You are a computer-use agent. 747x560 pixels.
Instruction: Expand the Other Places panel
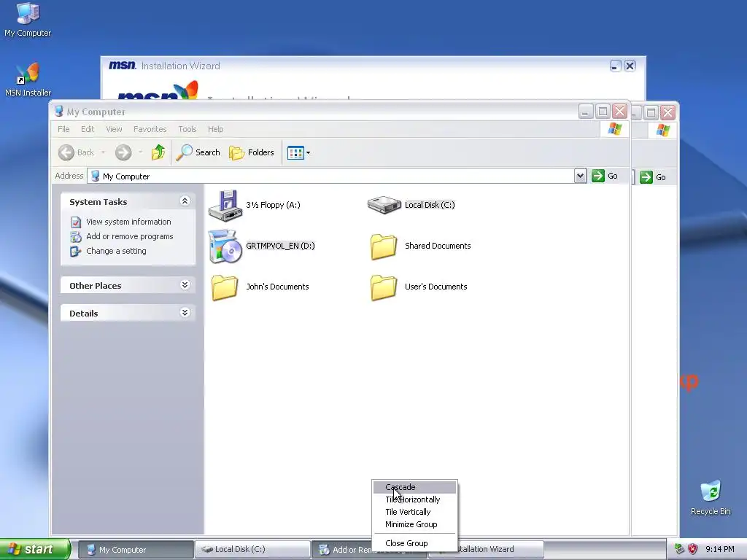coord(185,285)
